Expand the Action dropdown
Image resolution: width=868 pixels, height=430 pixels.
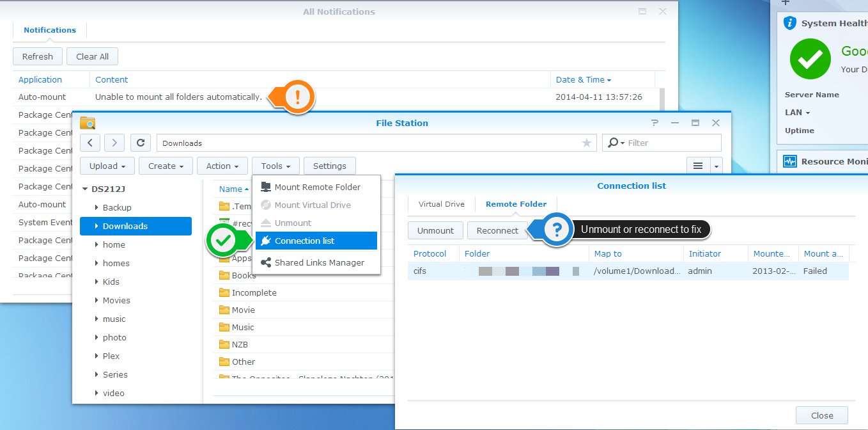tap(222, 166)
